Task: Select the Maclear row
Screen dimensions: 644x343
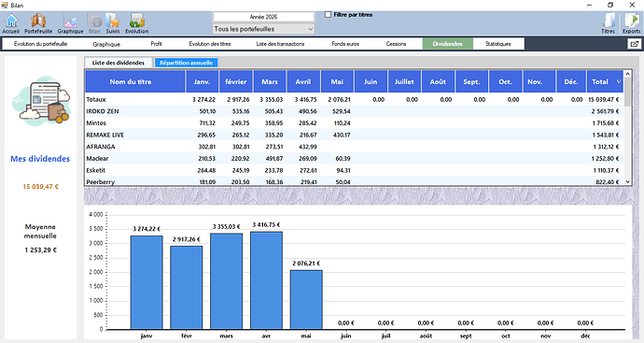Action: pos(355,158)
